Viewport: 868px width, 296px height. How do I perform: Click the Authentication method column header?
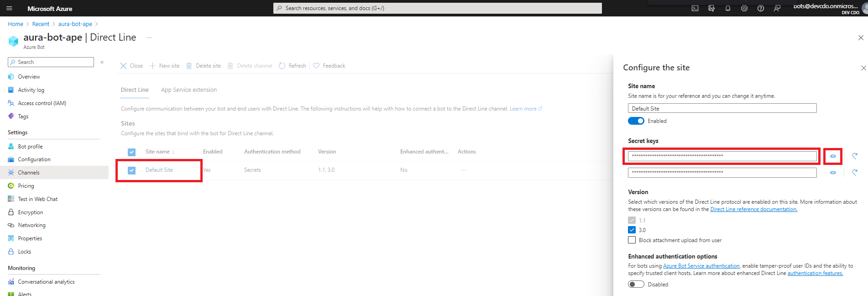(272, 152)
